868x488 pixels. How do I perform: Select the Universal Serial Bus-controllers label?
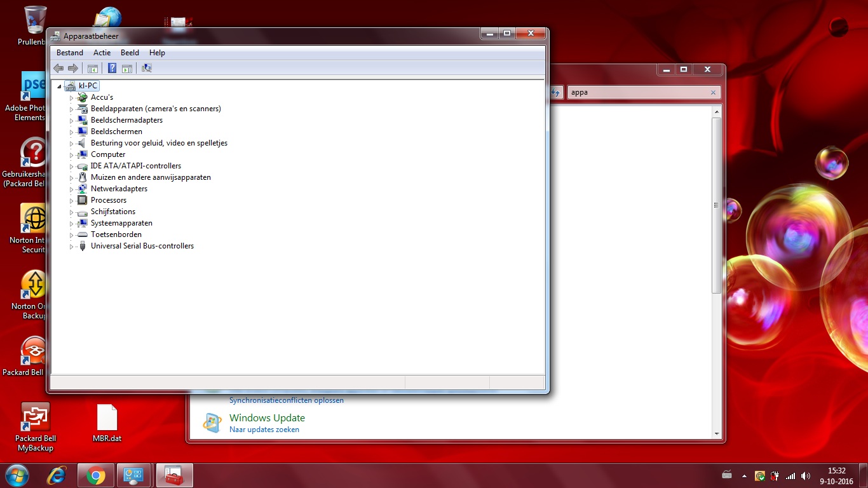click(142, 246)
